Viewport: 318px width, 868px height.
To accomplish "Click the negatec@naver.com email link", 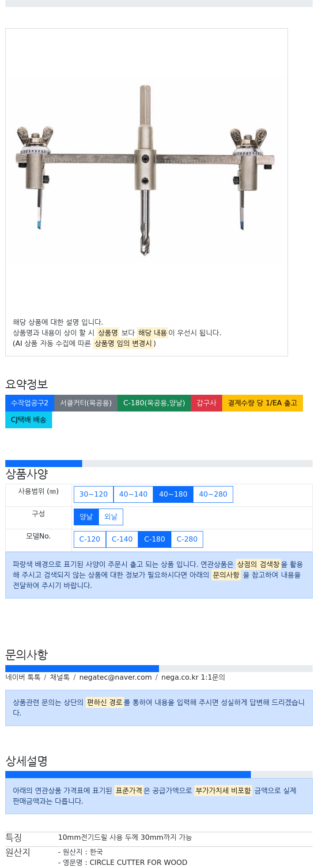I will (x=115, y=677).
